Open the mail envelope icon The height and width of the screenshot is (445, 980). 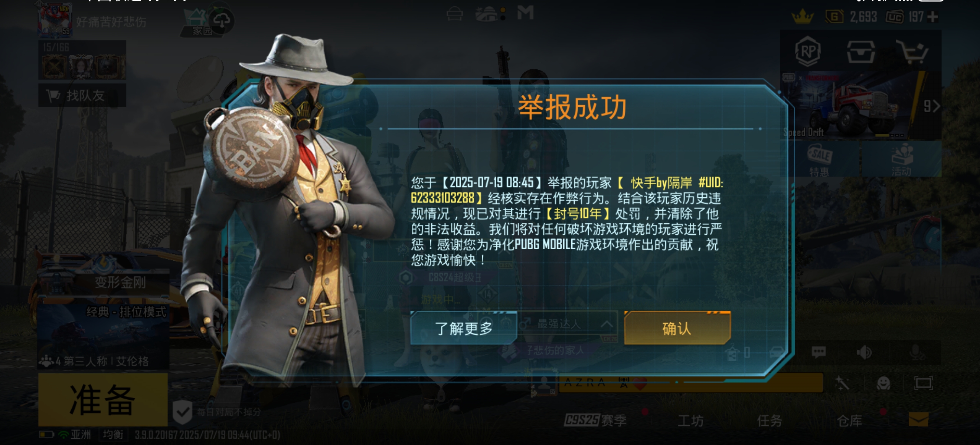918,419
